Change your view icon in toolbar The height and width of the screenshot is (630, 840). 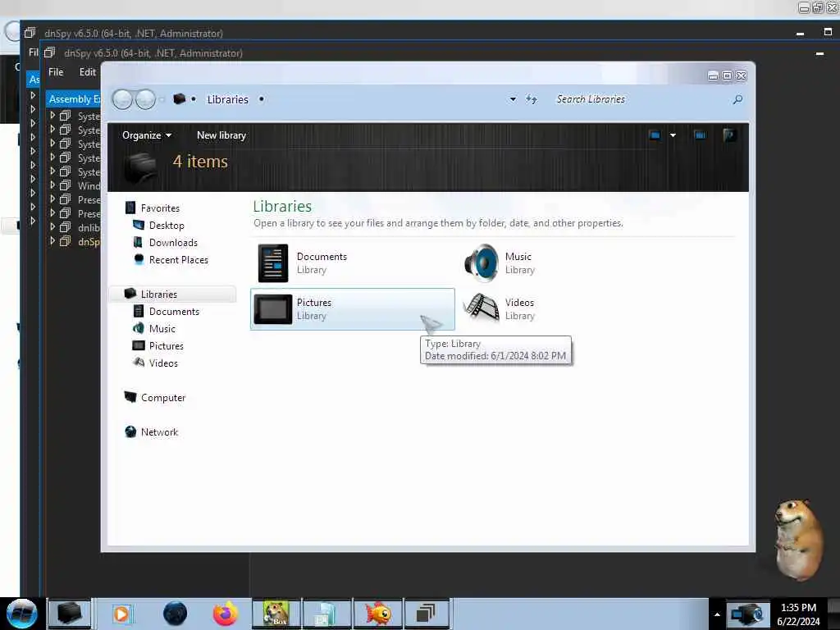pyautogui.click(x=655, y=135)
